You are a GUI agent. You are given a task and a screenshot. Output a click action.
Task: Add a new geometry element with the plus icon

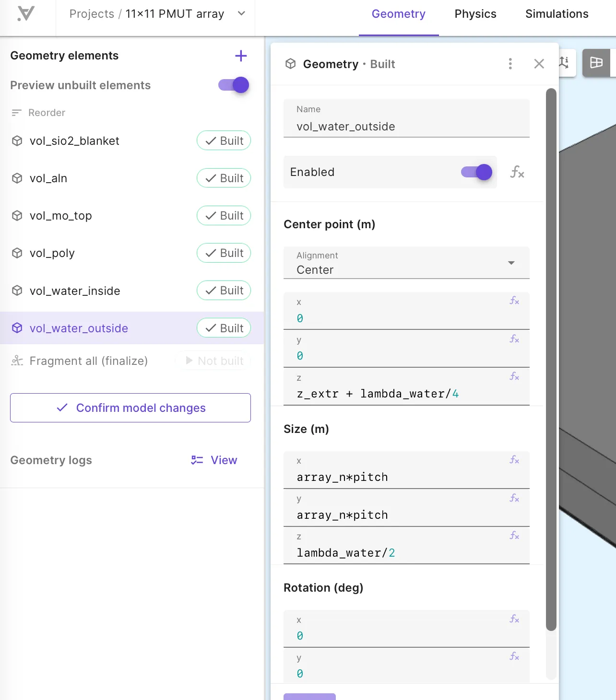[241, 56]
